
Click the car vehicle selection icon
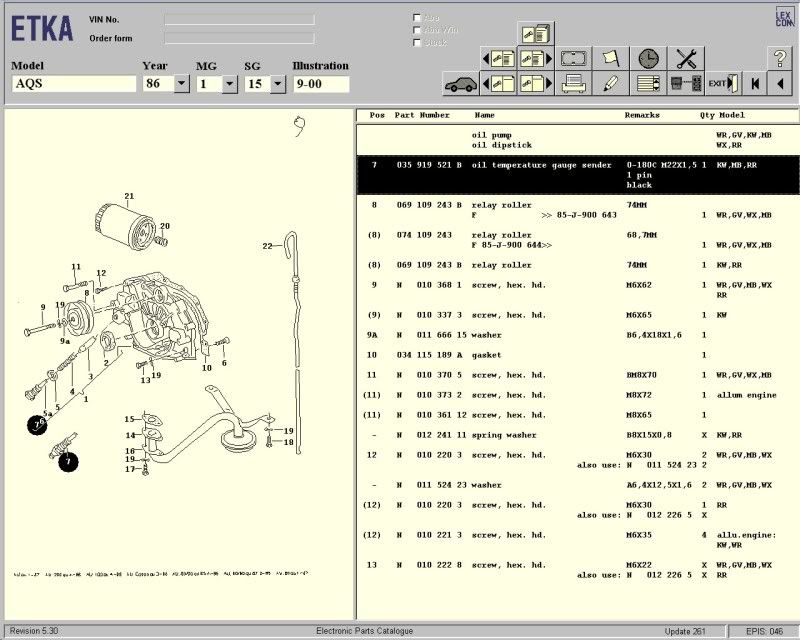click(x=461, y=84)
